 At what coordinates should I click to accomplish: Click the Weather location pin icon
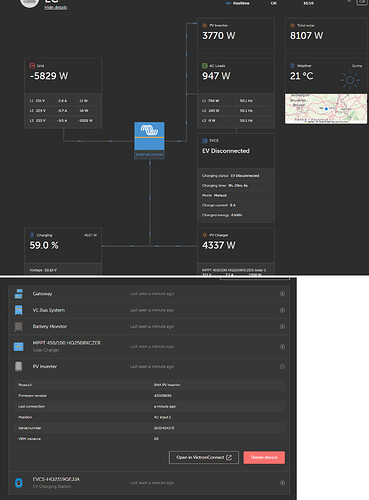point(292,66)
